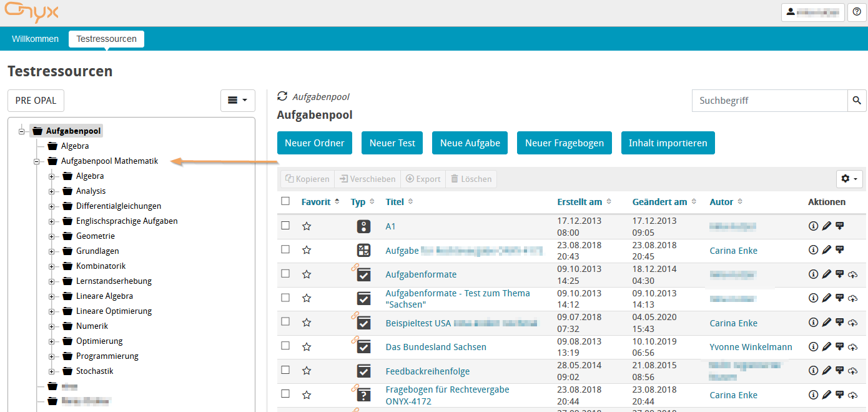Star Das Bundesland Sachsen as favorite
The height and width of the screenshot is (412, 868).
click(307, 346)
